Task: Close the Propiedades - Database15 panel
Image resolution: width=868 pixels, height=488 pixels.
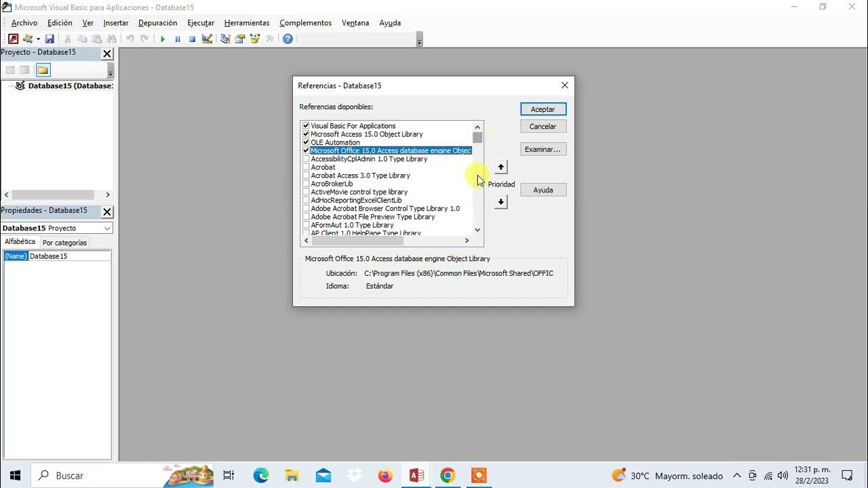Action: tap(107, 212)
